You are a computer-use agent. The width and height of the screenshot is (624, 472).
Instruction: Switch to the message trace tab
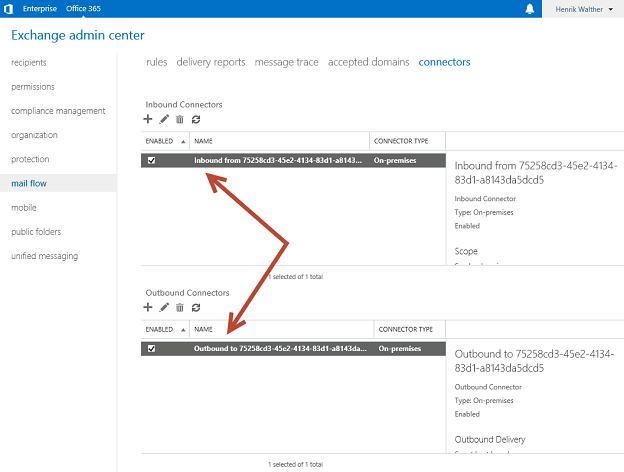[x=287, y=62]
